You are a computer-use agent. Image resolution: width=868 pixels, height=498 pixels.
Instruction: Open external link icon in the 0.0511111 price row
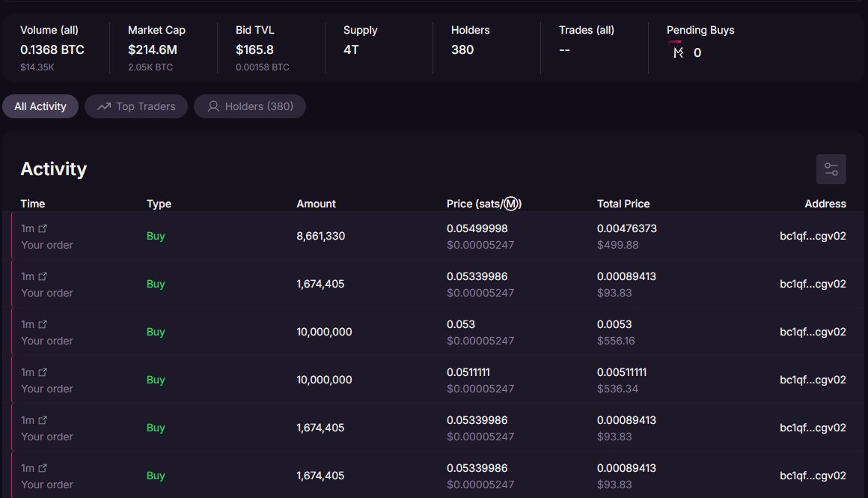pyautogui.click(x=43, y=372)
